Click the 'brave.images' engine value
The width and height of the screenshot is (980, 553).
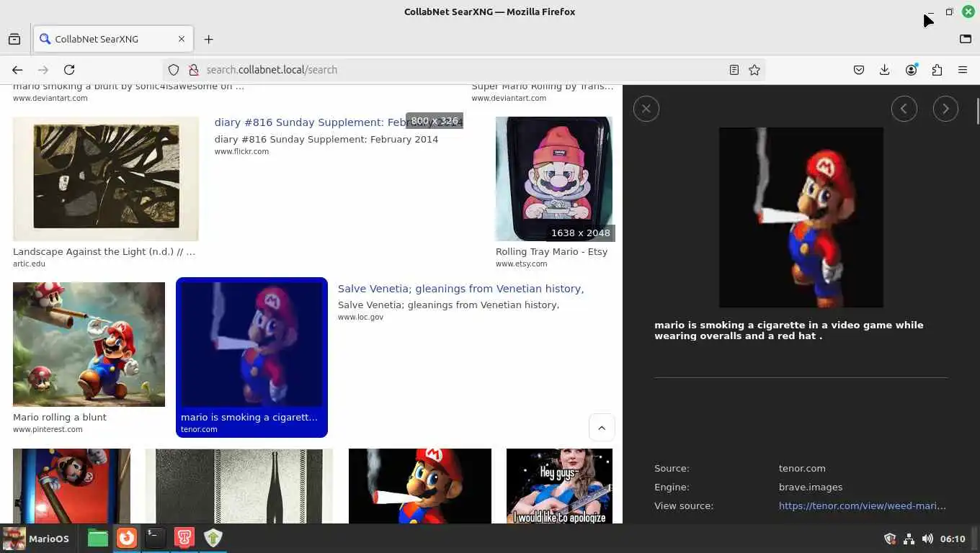[811, 487]
